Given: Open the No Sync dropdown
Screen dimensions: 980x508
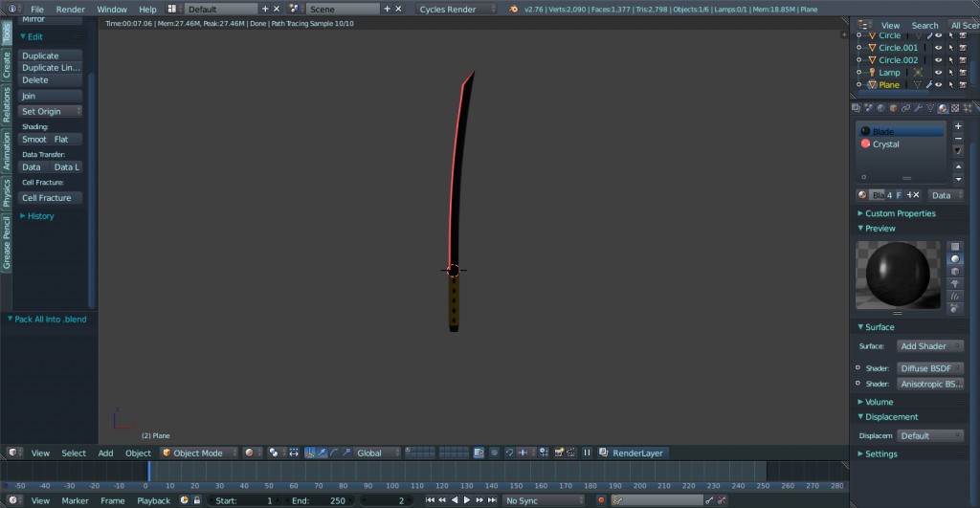Looking at the screenshot, I should click(545, 500).
